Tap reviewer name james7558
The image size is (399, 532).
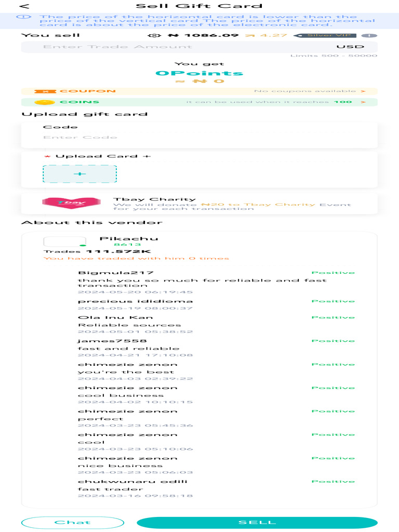pos(112,341)
